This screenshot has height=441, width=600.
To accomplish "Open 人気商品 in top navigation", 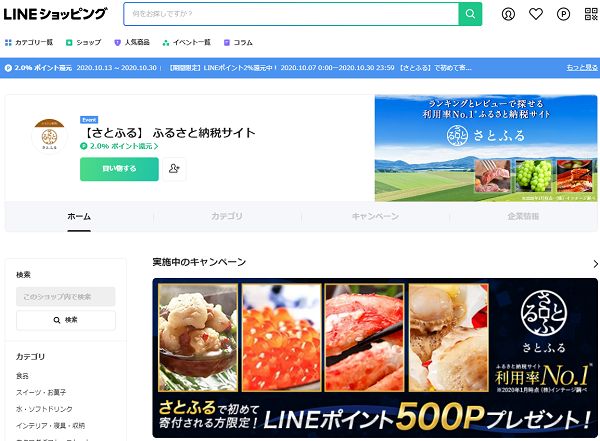I will [x=137, y=42].
